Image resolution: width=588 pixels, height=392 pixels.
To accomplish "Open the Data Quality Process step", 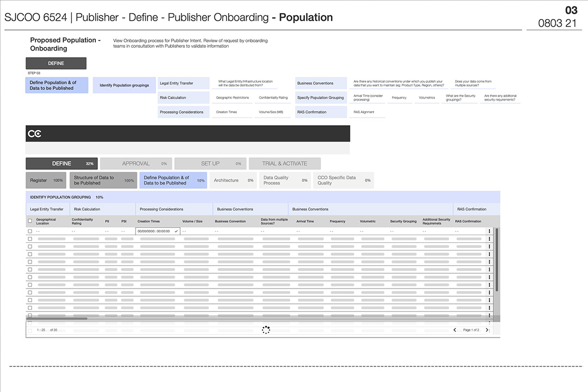I will coord(283,180).
